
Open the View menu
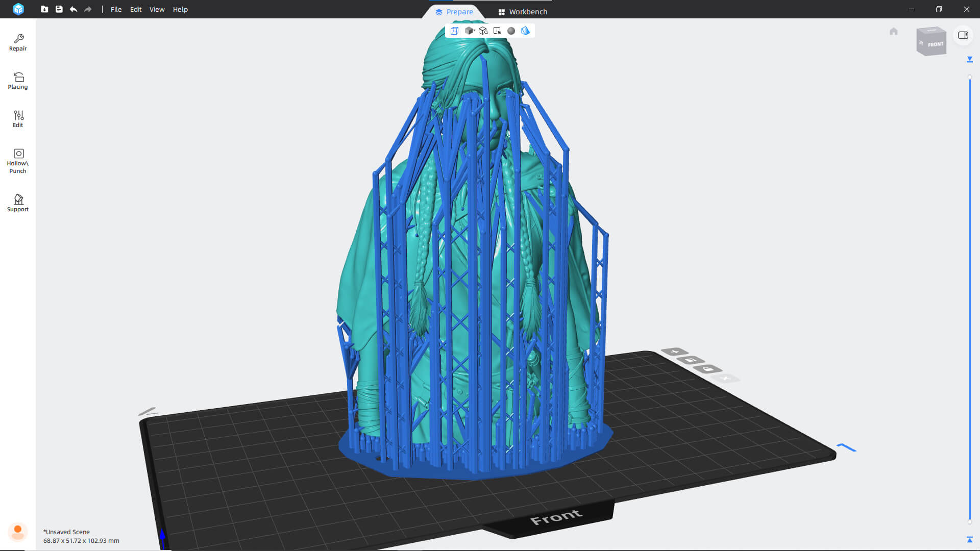click(x=157, y=9)
